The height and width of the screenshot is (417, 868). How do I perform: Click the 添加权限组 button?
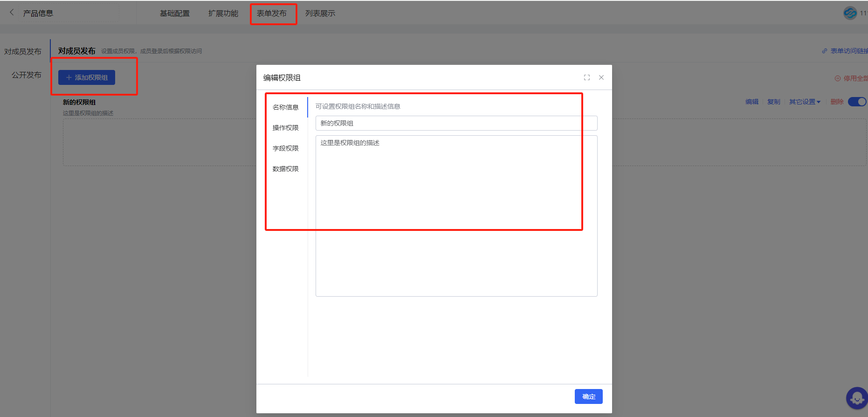pyautogui.click(x=87, y=77)
